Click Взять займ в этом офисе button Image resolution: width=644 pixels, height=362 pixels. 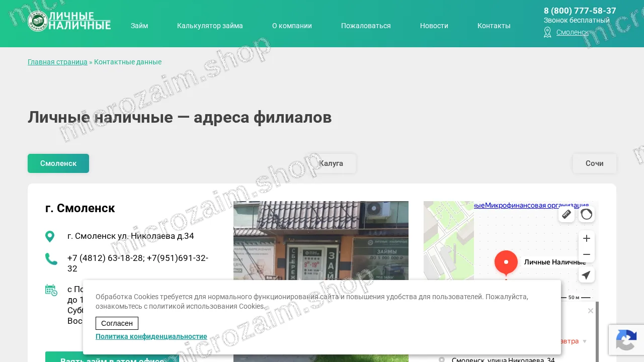click(112, 357)
